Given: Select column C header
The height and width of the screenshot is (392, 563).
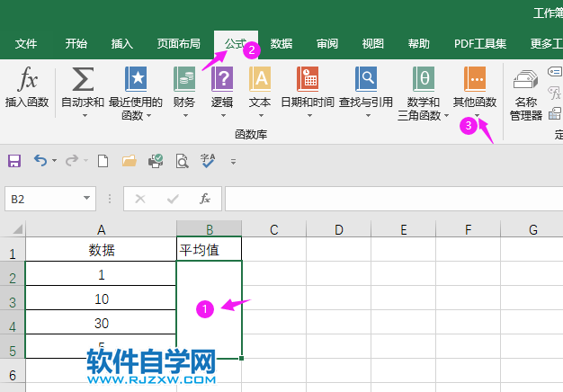Looking at the screenshot, I should (274, 229).
